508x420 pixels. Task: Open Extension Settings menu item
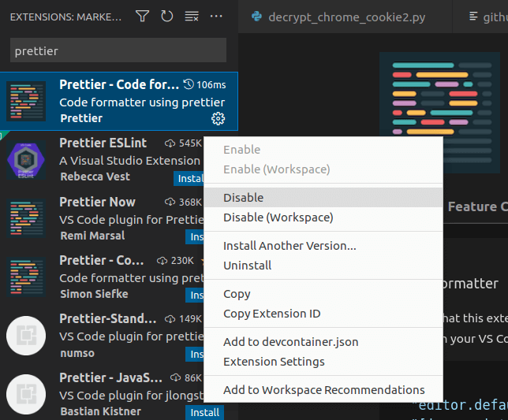[x=274, y=362]
